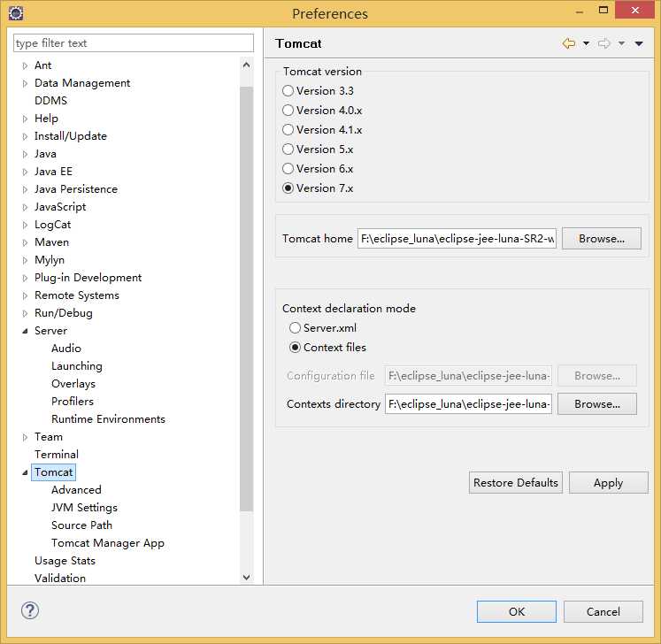Select Overlays under Server
661x644 pixels.
[73, 384]
